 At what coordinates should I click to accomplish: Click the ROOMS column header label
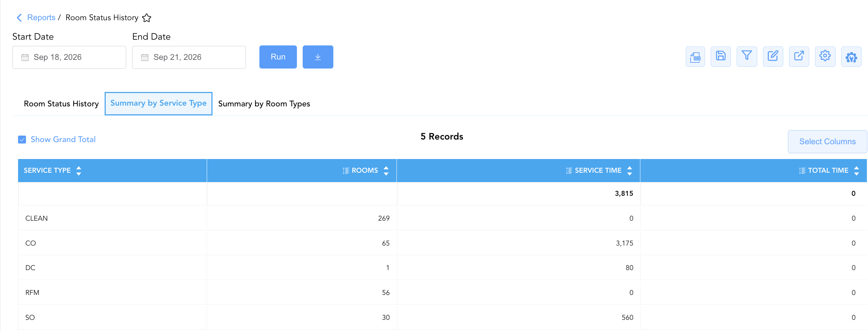pos(365,171)
